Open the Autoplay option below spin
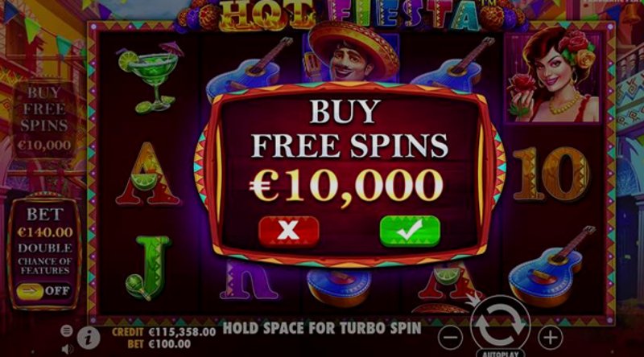The width and height of the screenshot is (644, 357). point(500,354)
